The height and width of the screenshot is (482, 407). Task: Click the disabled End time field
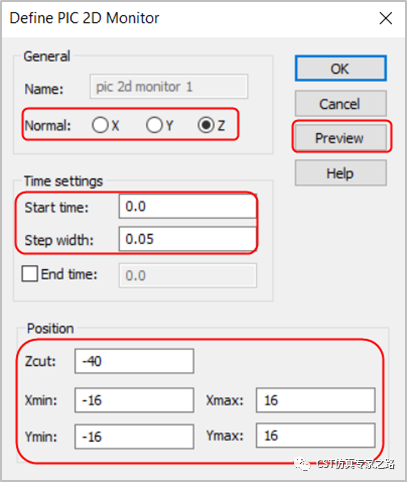[x=188, y=275]
